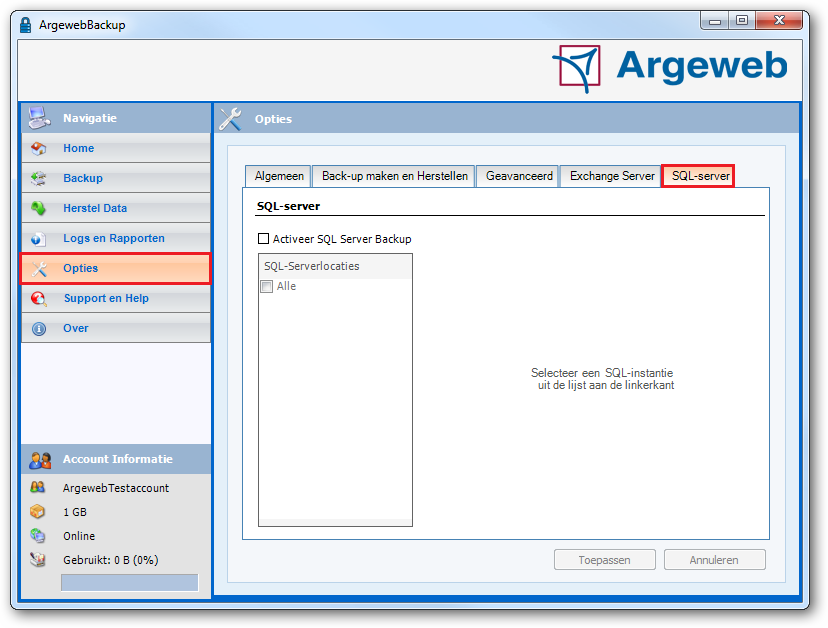Maximize the ArgewebBackup window
The width and height of the screenshot is (828, 628).
742,21
